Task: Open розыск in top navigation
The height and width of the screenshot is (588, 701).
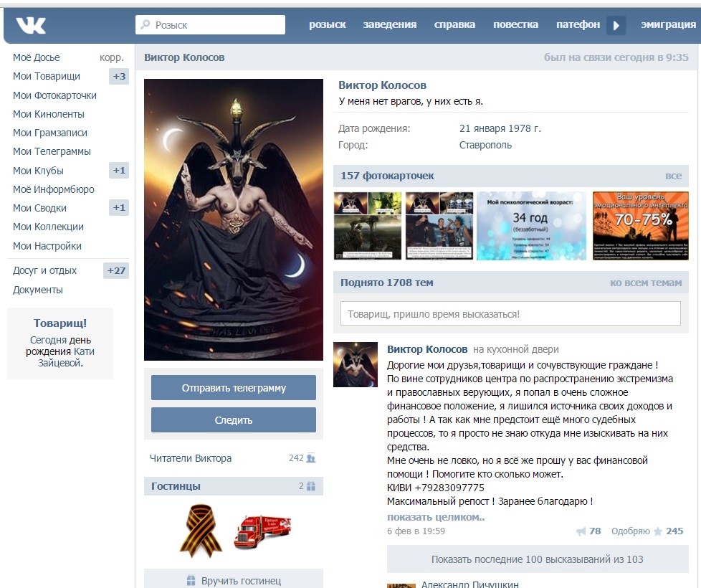Action: [x=328, y=24]
